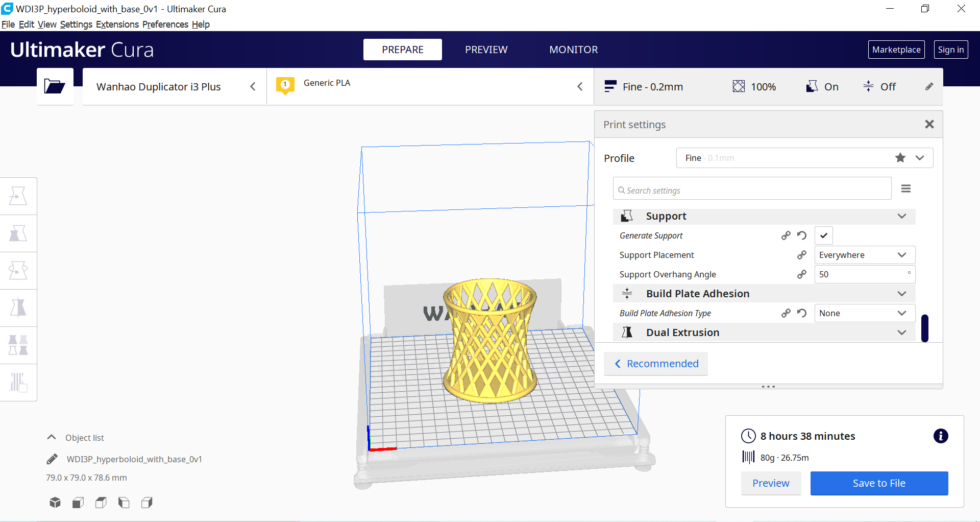Switch to the MONITOR stage
Image resolution: width=980 pixels, height=522 pixels.
(574, 50)
